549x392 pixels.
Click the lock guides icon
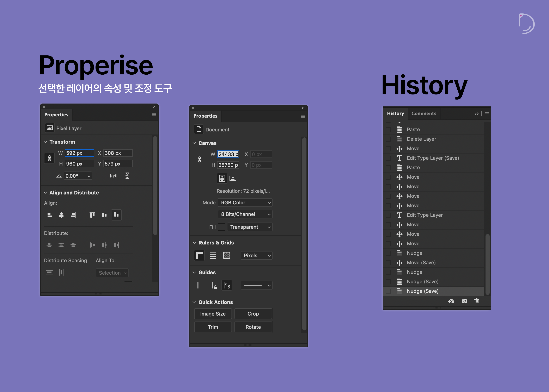coord(213,285)
